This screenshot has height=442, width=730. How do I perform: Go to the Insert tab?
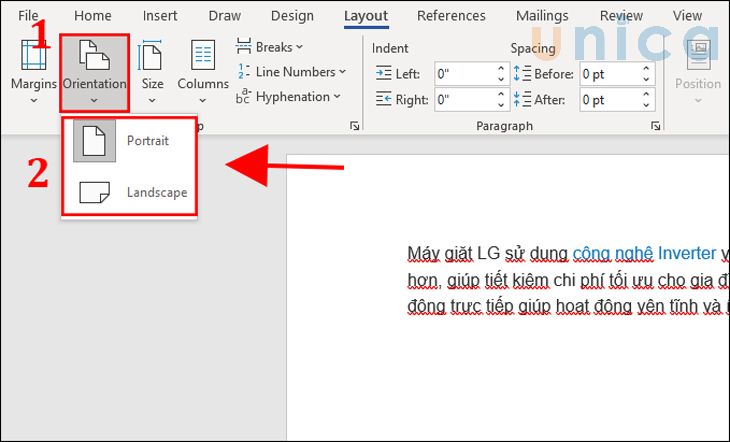pos(160,16)
